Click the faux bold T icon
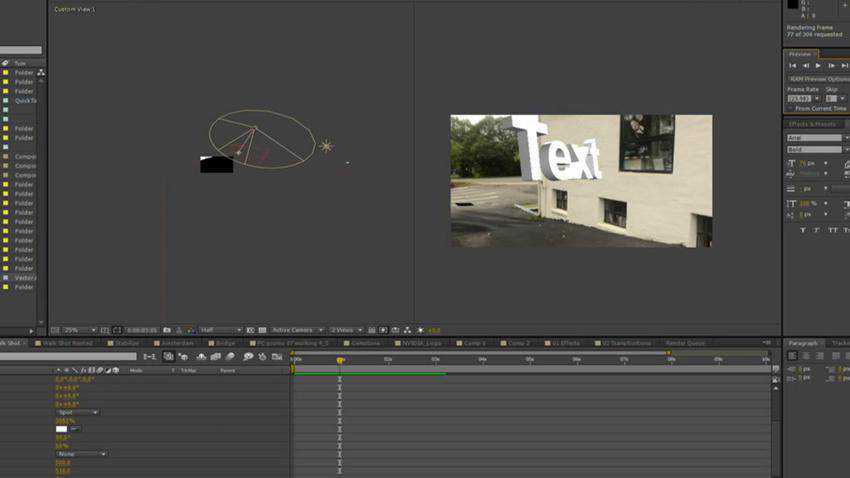This screenshot has height=478, width=850. [x=802, y=230]
